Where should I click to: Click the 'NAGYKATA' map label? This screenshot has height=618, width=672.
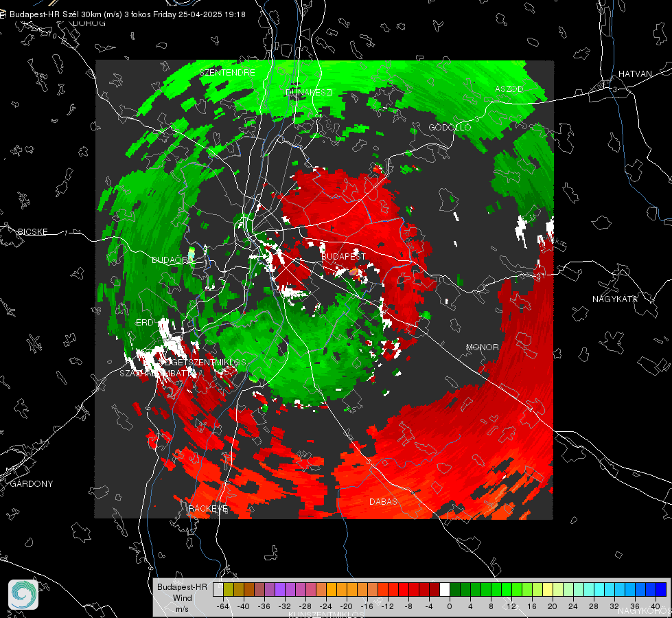pos(615,299)
